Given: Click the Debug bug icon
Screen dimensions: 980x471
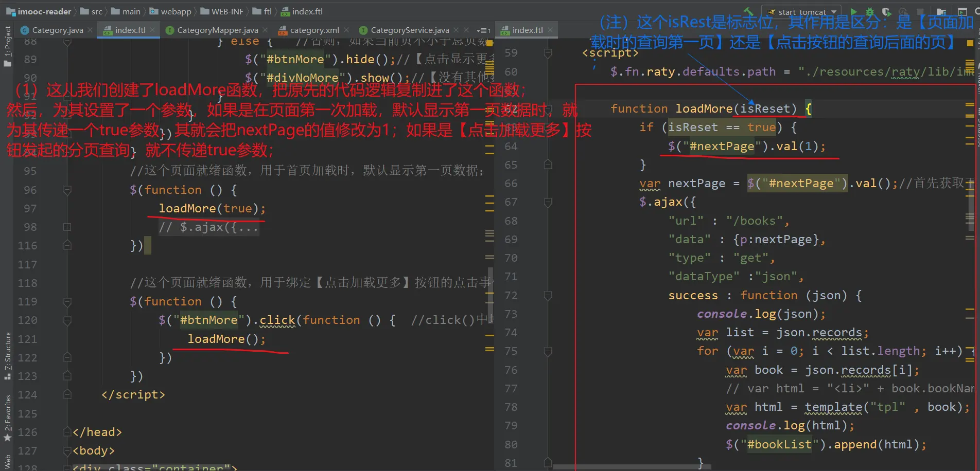Looking at the screenshot, I should click(870, 11).
